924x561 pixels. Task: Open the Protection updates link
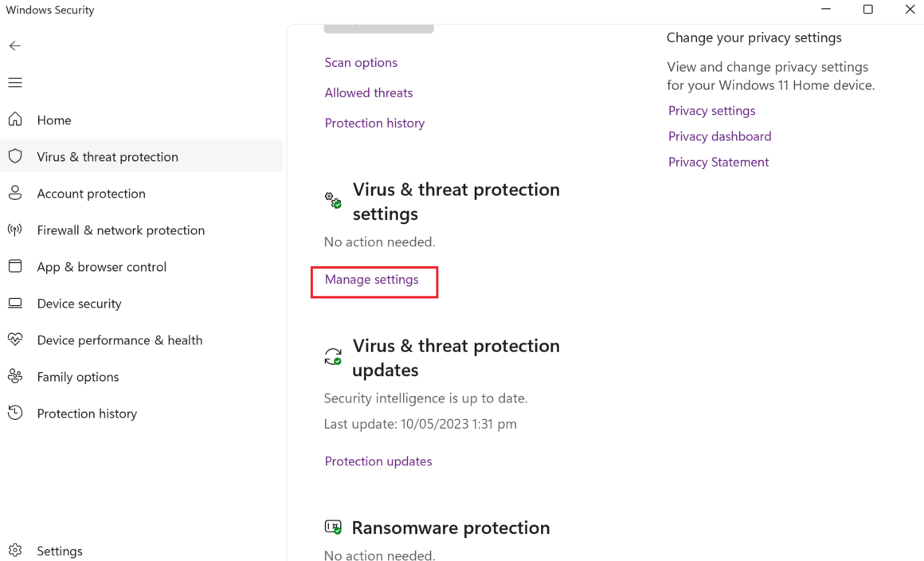[378, 461]
